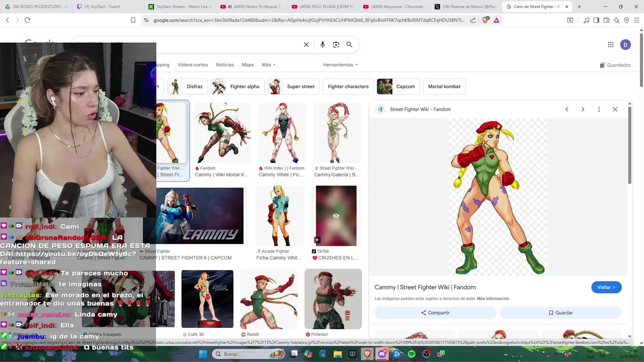Toggle the browser sidebar panel
Screen dimensions: 644x362
pyautogui.click(x=596, y=20)
